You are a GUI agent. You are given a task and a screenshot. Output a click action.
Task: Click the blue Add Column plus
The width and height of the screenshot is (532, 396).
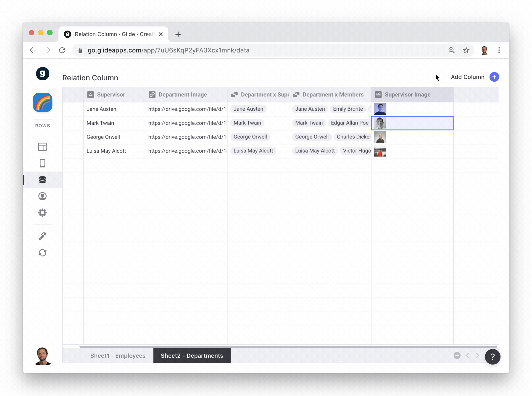click(x=494, y=77)
